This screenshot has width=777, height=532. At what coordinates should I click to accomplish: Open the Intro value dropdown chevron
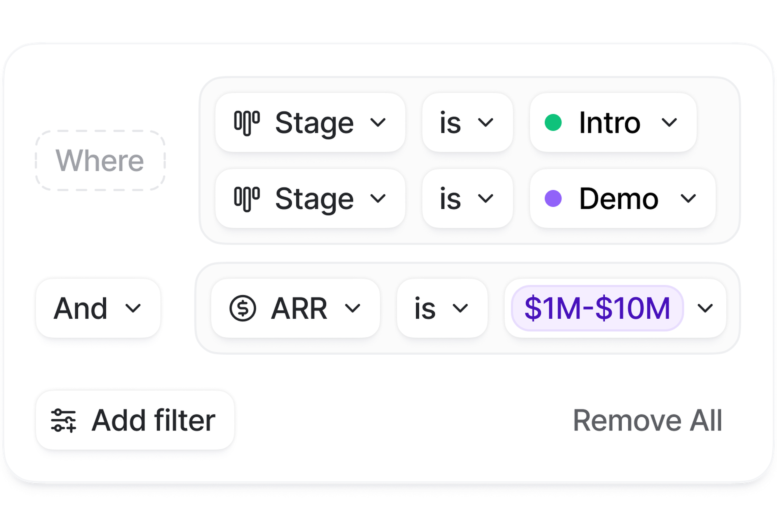click(x=669, y=123)
